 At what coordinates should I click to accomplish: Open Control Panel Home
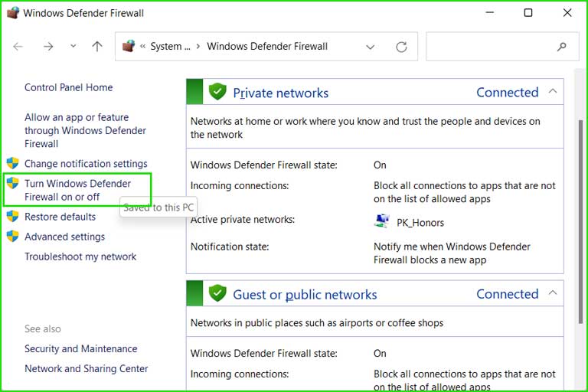69,87
